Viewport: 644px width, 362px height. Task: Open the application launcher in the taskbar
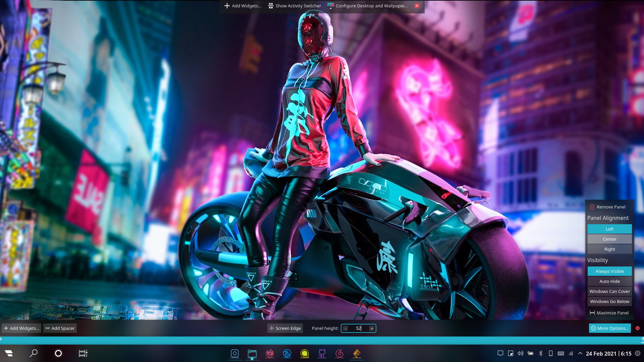click(x=9, y=353)
